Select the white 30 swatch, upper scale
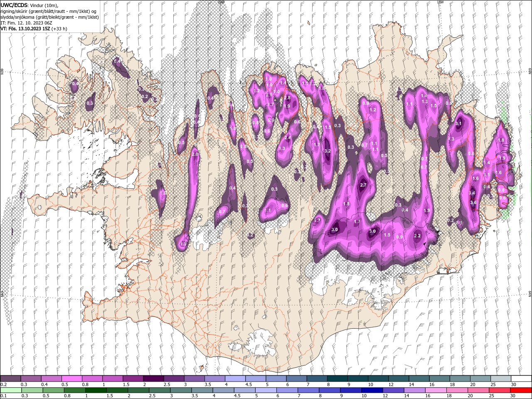 tap(521, 379)
